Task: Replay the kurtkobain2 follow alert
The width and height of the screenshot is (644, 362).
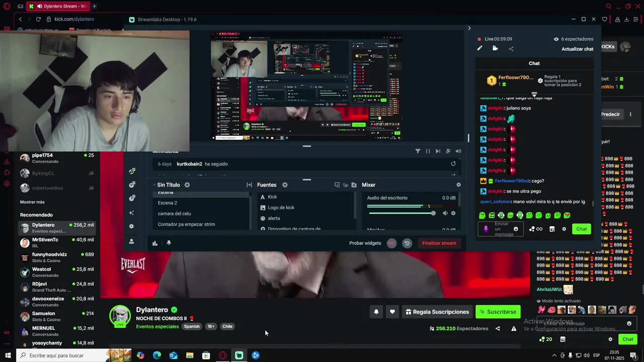Action: point(453,164)
